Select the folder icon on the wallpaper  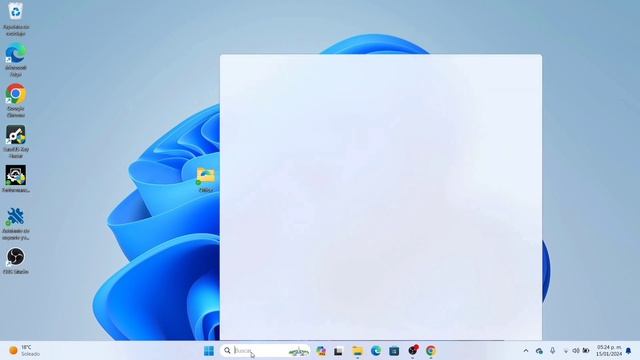click(x=205, y=180)
